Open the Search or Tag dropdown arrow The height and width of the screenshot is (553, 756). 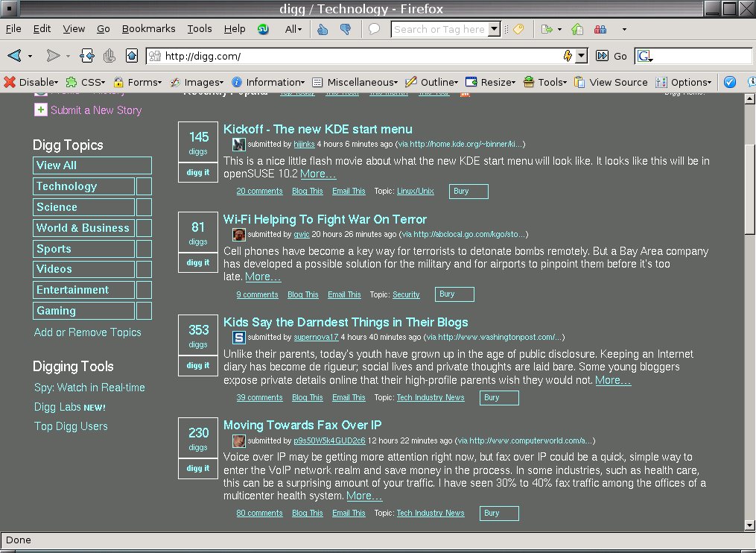pos(495,29)
